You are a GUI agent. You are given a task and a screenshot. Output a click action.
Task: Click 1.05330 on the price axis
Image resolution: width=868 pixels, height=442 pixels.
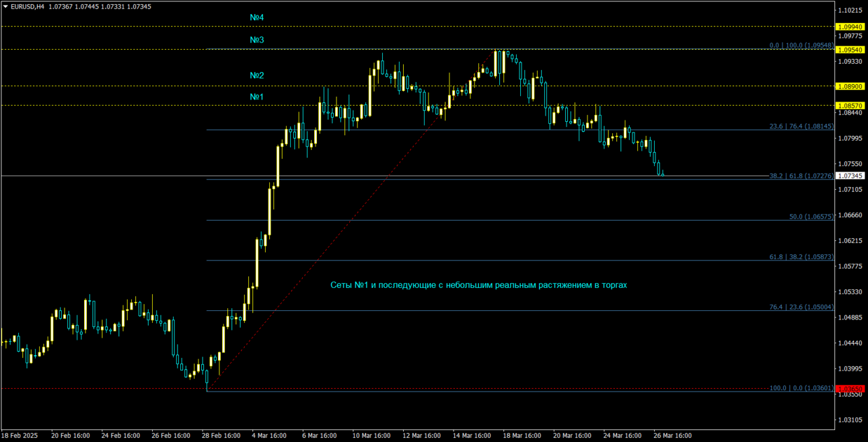click(851, 292)
